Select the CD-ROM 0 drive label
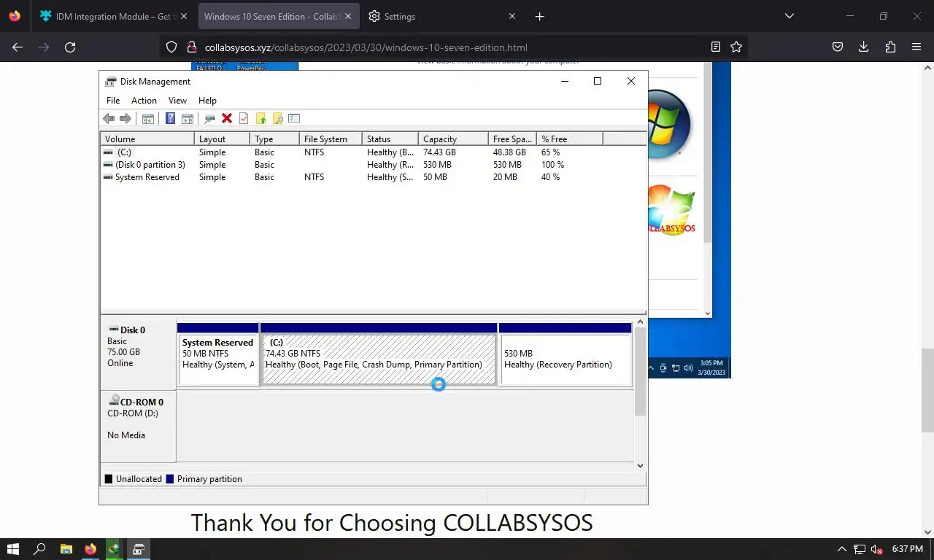This screenshot has height=560, width=934. 139,426
